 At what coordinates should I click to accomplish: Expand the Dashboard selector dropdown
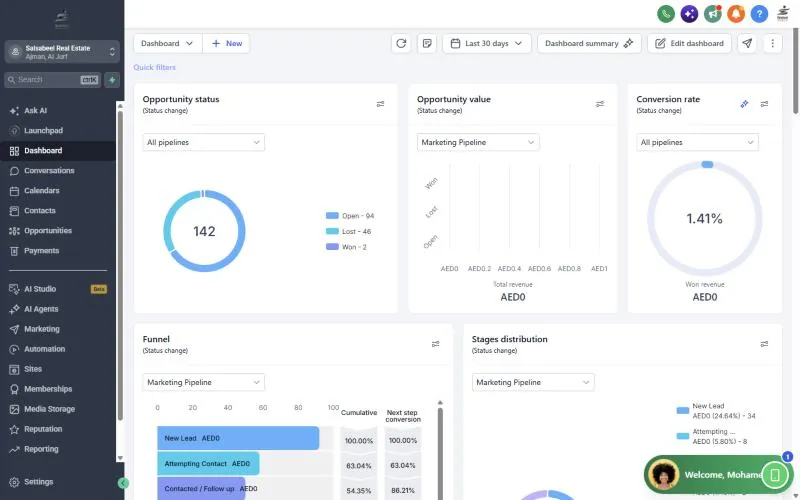[168, 43]
